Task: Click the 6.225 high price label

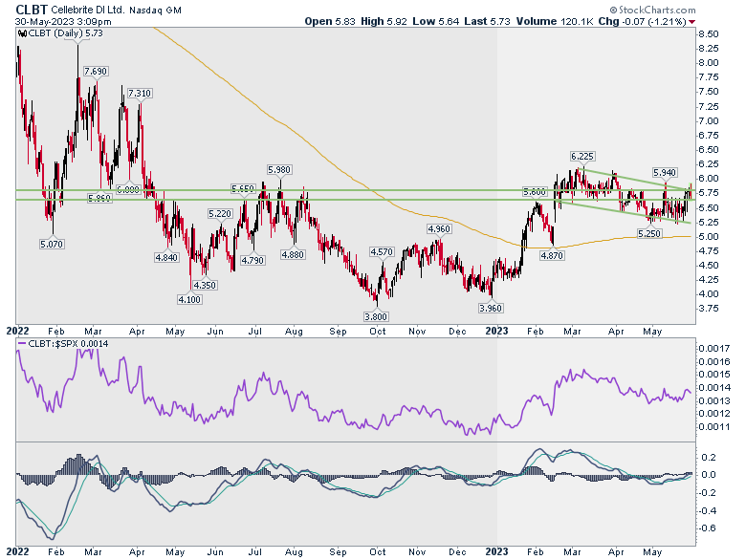Action: 582,157
